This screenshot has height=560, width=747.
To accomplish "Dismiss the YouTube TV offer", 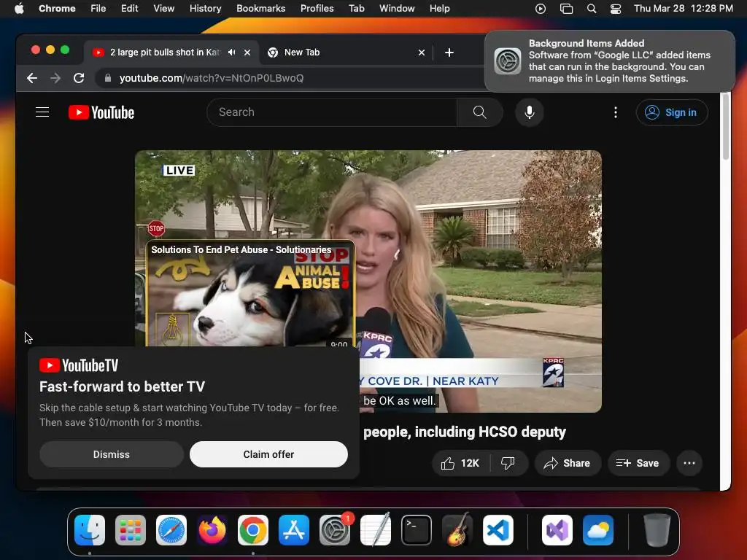I will click(112, 454).
